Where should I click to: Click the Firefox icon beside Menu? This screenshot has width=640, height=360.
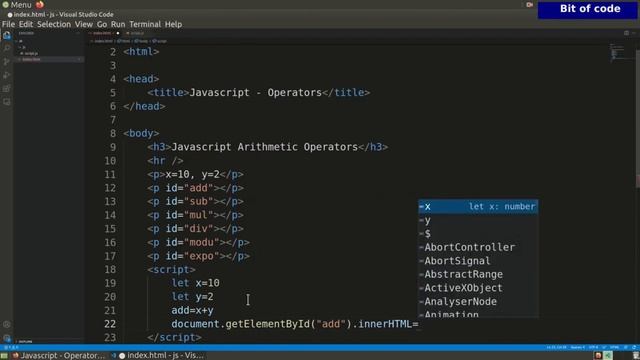pyautogui.click(x=40, y=4)
